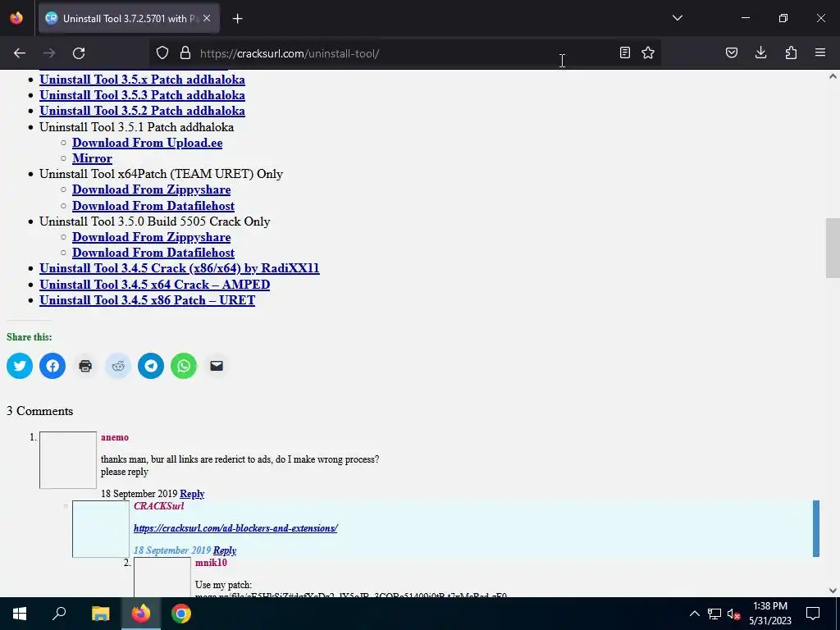Show hidden system tray icons
The image size is (840, 630).
694,614
